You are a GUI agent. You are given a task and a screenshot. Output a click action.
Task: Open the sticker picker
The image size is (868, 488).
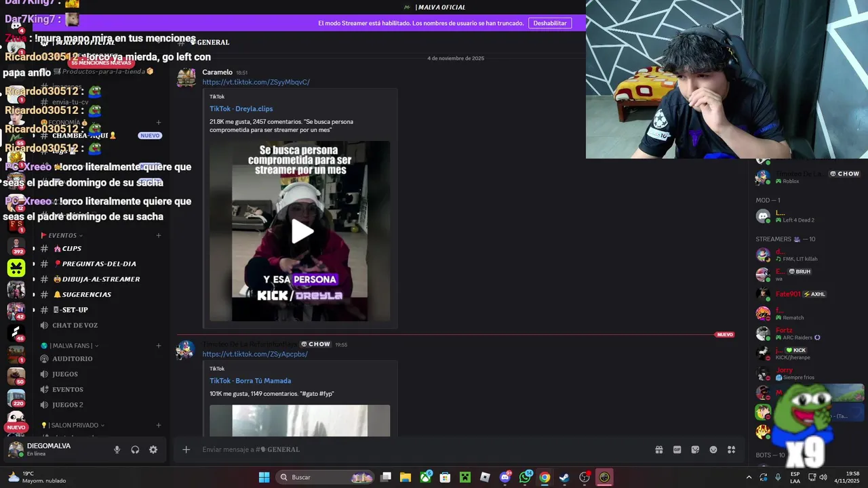(x=695, y=449)
